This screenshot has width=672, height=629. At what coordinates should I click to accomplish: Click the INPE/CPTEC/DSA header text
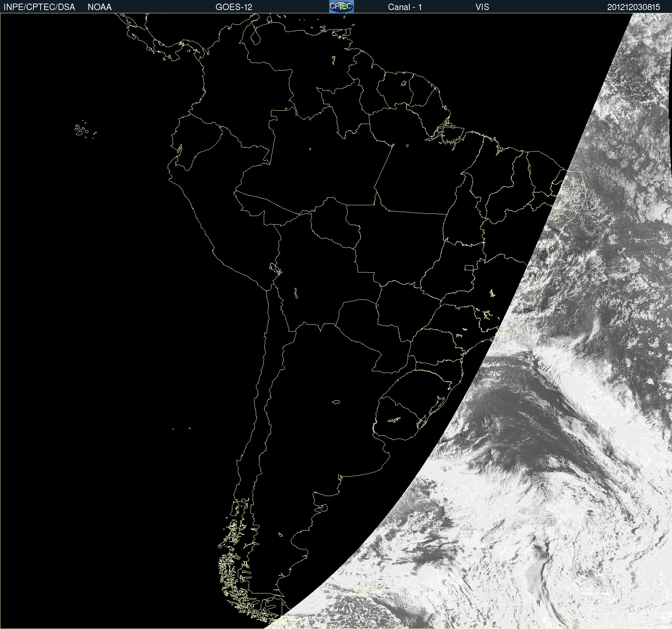coord(39,7)
